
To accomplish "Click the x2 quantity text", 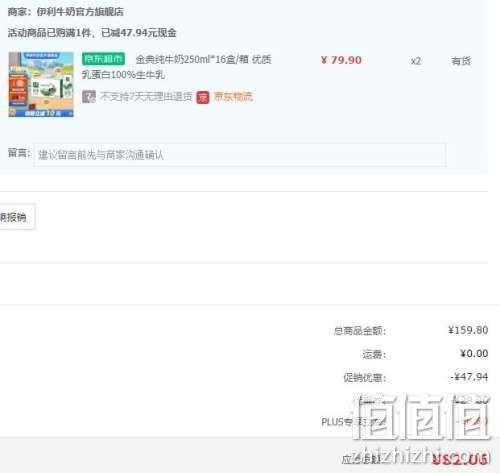I will [416, 61].
